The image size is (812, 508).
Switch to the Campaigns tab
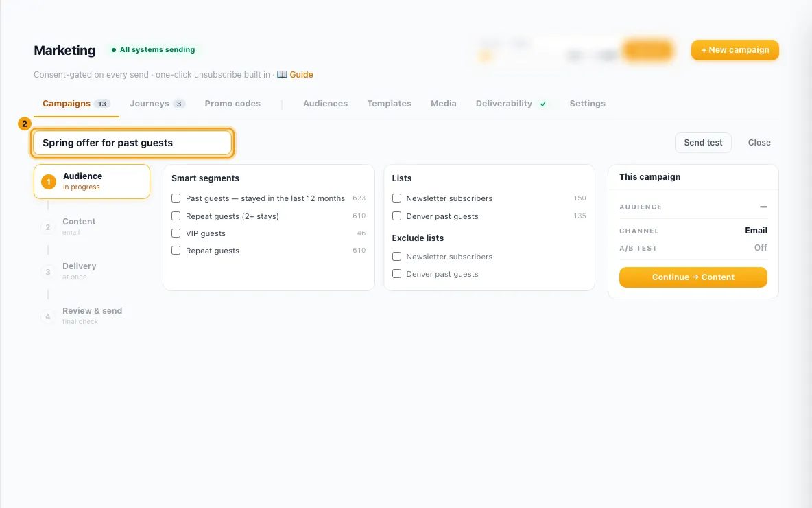76,104
